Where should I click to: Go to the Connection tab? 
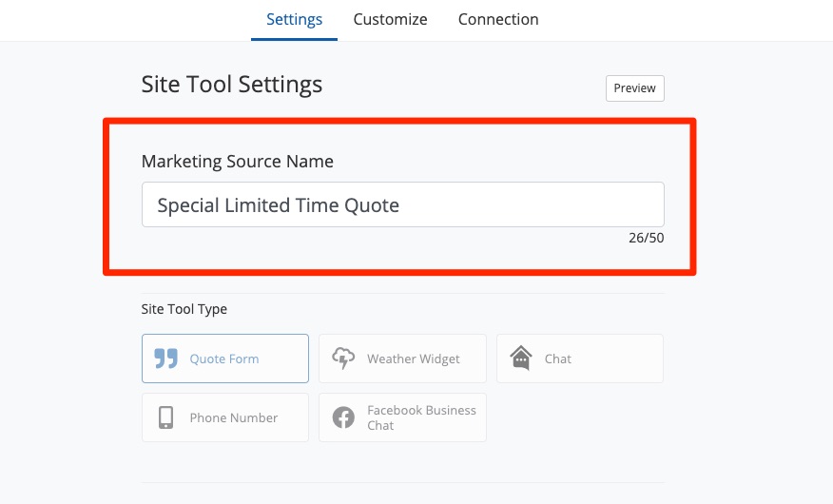[x=498, y=19]
